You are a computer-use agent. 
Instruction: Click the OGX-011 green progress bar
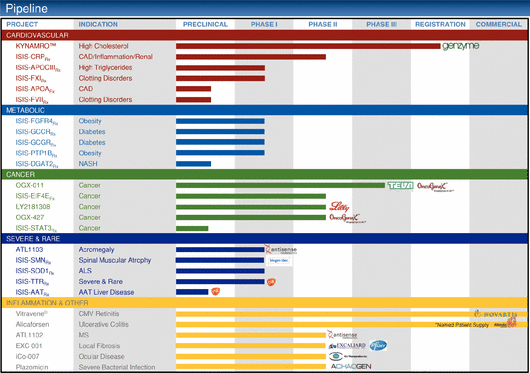[x=280, y=185]
